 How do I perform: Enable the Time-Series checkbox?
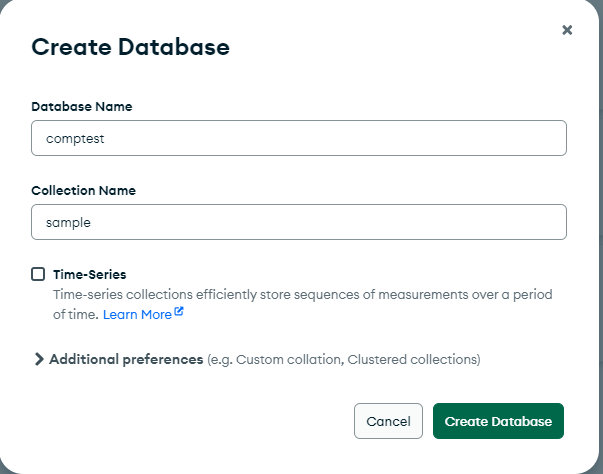click(x=38, y=274)
